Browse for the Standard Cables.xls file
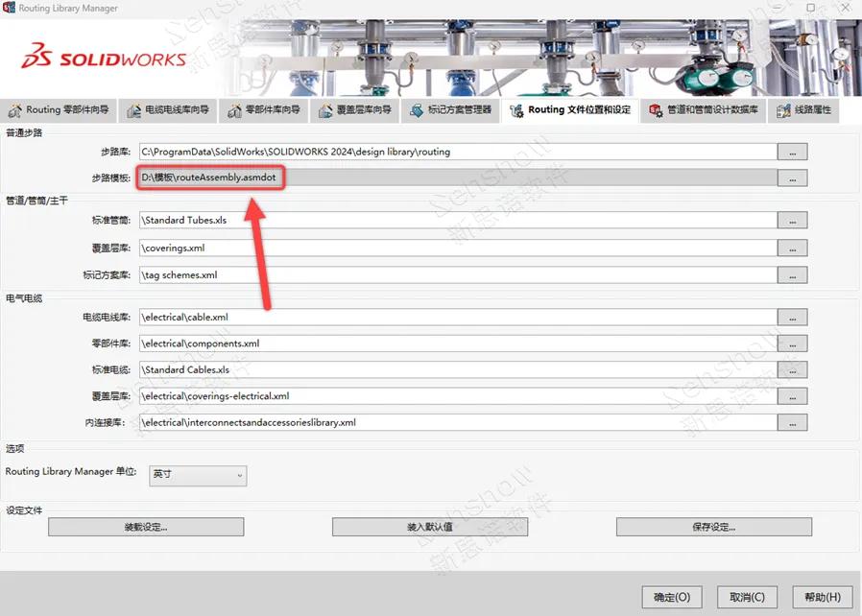The height and width of the screenshot is (616, 862). pyautogui.click(x=792, y=369)
